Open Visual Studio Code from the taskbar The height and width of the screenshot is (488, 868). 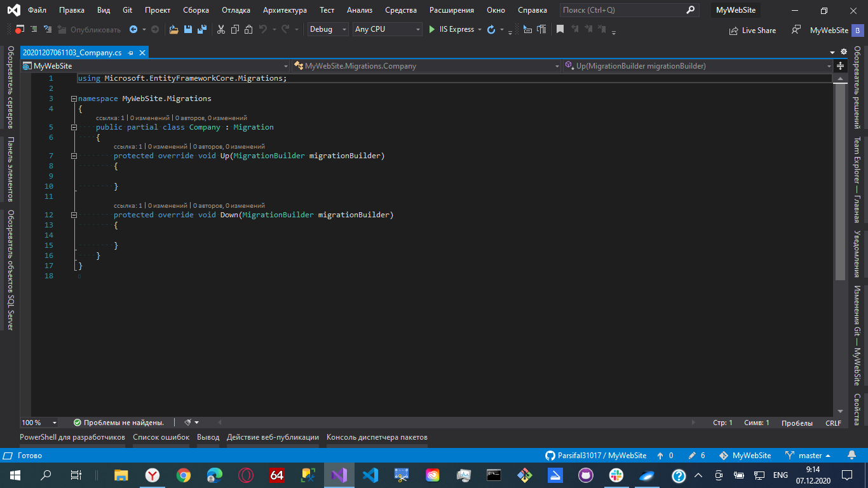pos(370,475)
